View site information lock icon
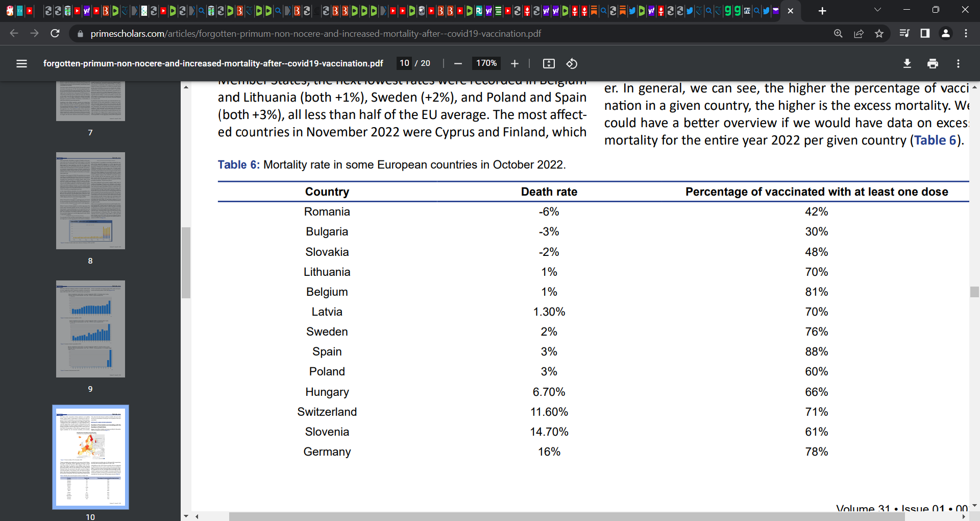Viewport: 980px width, 521px height. coord(80,34)
